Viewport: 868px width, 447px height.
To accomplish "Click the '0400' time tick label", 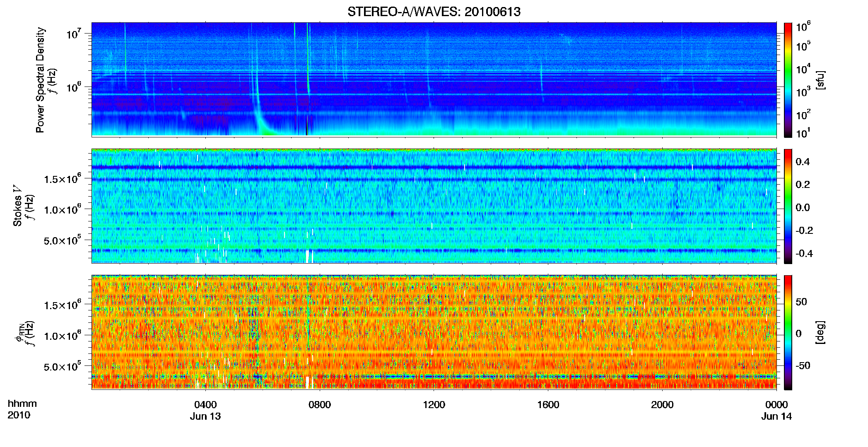I will [205, 405].
